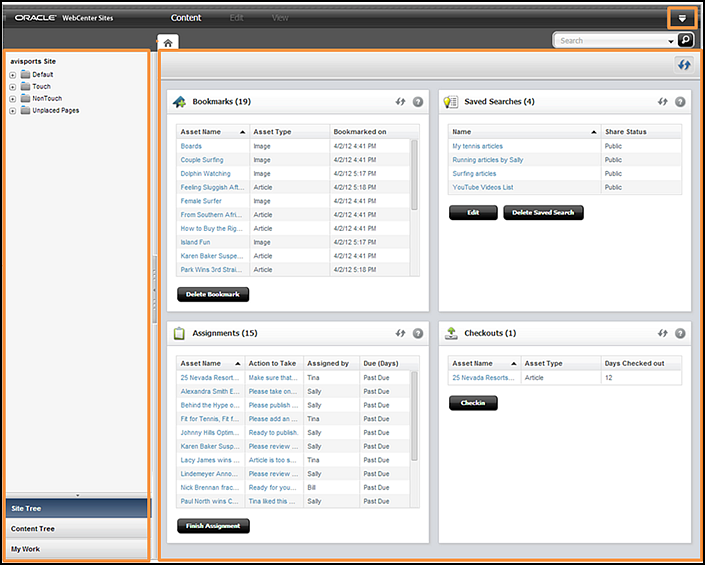Viewport: 705px width, 565px height.
Task: Click the Assignments list scrollbar
Action: click(414, 416)
